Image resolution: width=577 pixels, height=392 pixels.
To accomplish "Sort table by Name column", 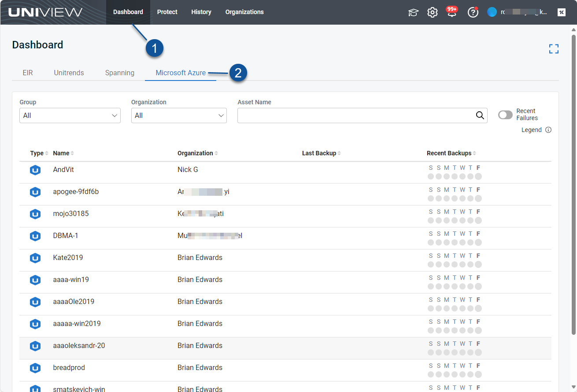I will (63, 153).
